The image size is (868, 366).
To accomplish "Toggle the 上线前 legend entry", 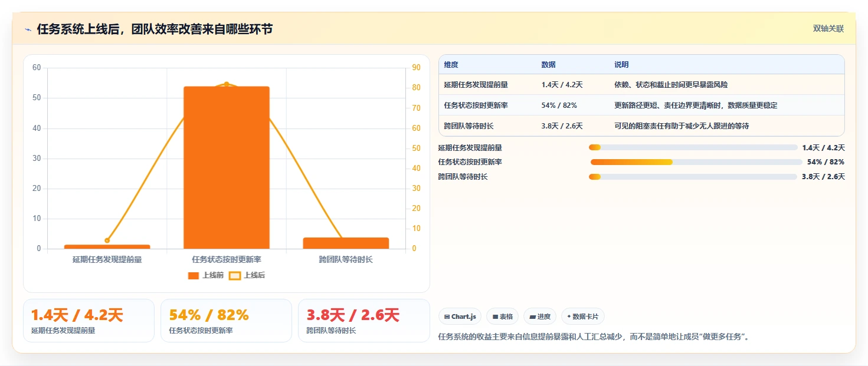I will [205, 275].
